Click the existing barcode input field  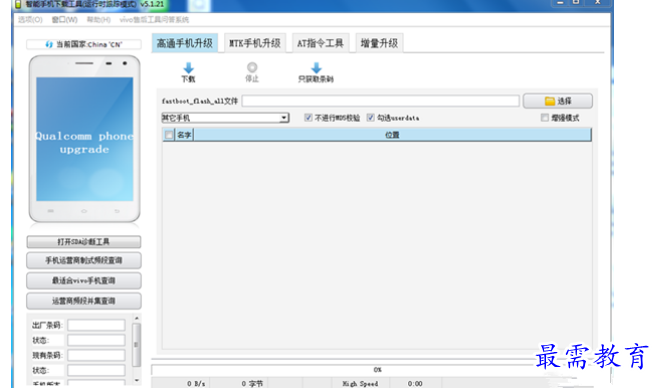point(96,355)
